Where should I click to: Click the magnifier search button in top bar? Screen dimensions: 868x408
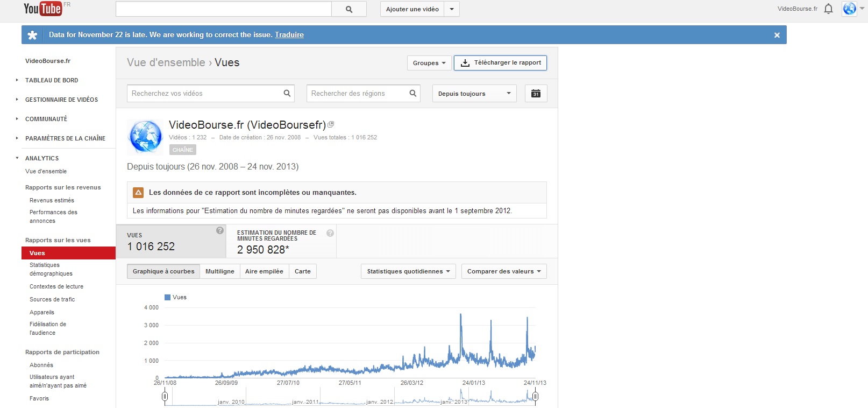point(349,9)
